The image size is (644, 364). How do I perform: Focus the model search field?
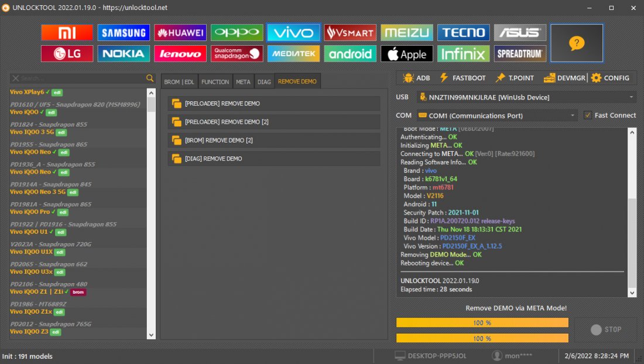click(x=82, y=78)
